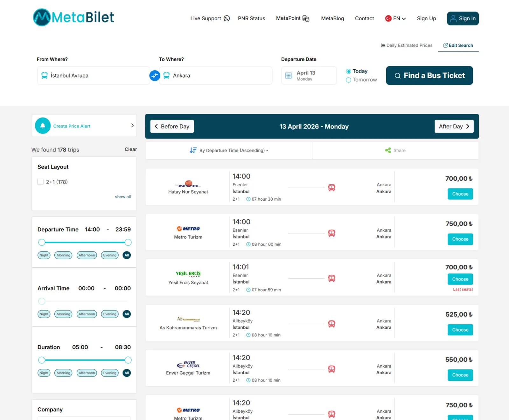Click the swap origin and destination arrows icon
The width and height of the screenshot is (509, 420).
tap(155, 76)
